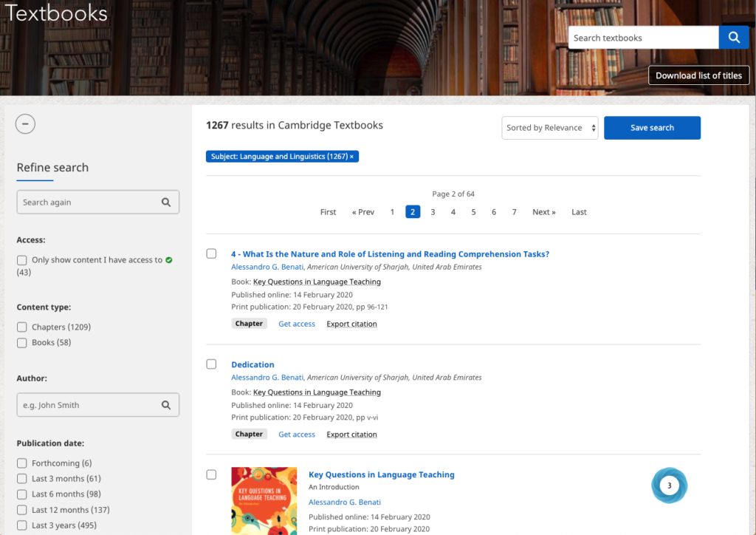Enable the Forthcoming (6) filter

21,463
